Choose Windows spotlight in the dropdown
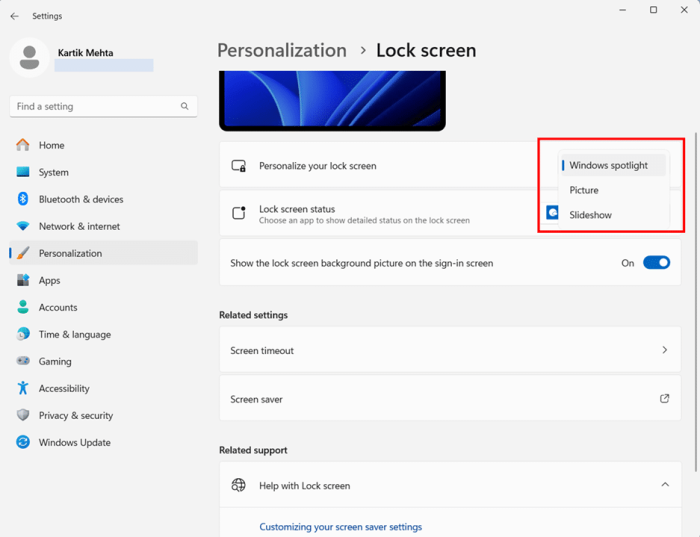The image size is (700, 537). (613, 165)
